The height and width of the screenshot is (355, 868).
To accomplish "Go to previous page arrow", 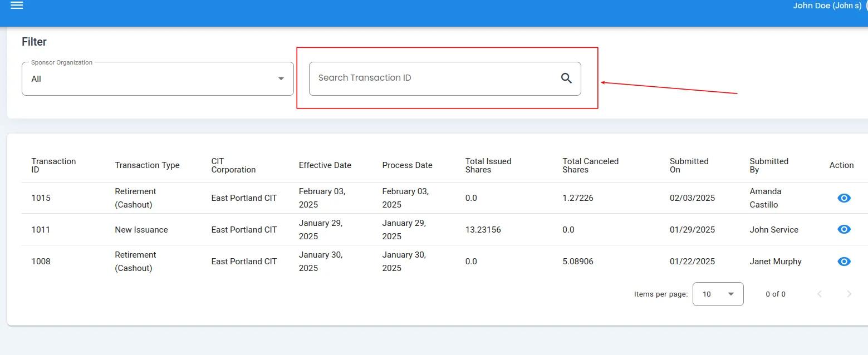I will (819, 294).
